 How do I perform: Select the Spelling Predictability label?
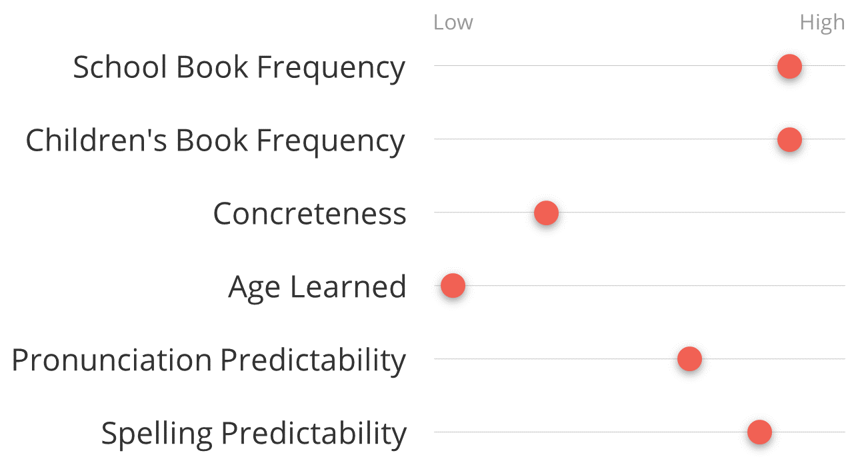pyautogui.click(x=253, y=434)
